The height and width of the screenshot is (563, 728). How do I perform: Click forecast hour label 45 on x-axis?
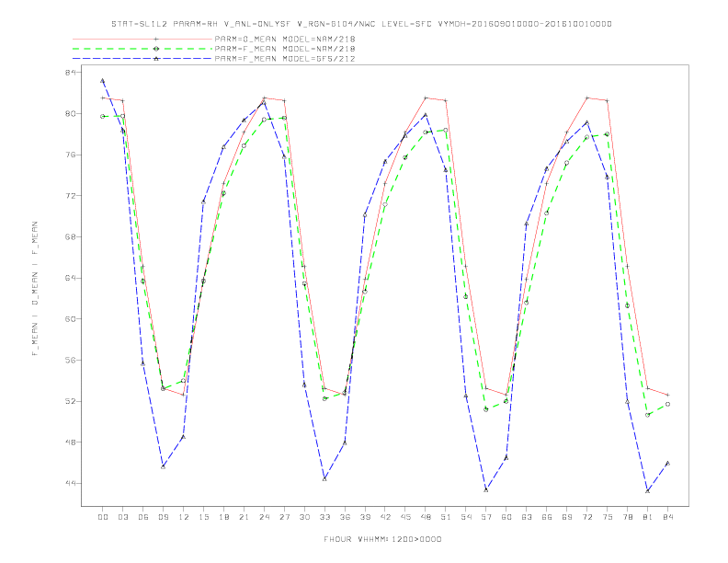point(405,517)
